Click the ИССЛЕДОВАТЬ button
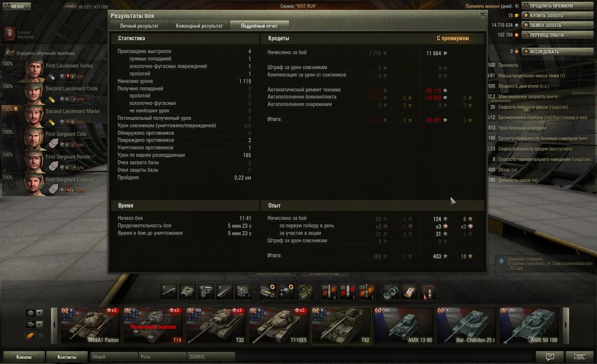597x364 pixels. tap(557, 51)
